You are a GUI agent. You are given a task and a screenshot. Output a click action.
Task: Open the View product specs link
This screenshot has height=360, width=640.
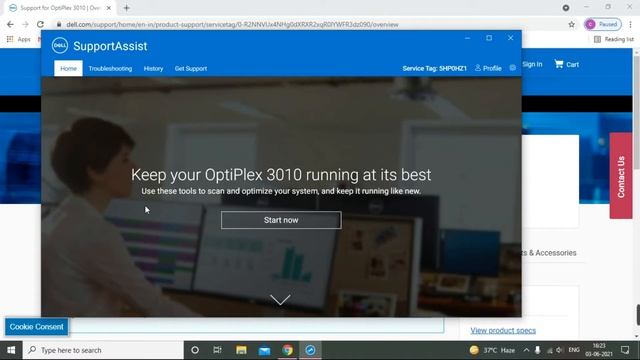point(503,330)
